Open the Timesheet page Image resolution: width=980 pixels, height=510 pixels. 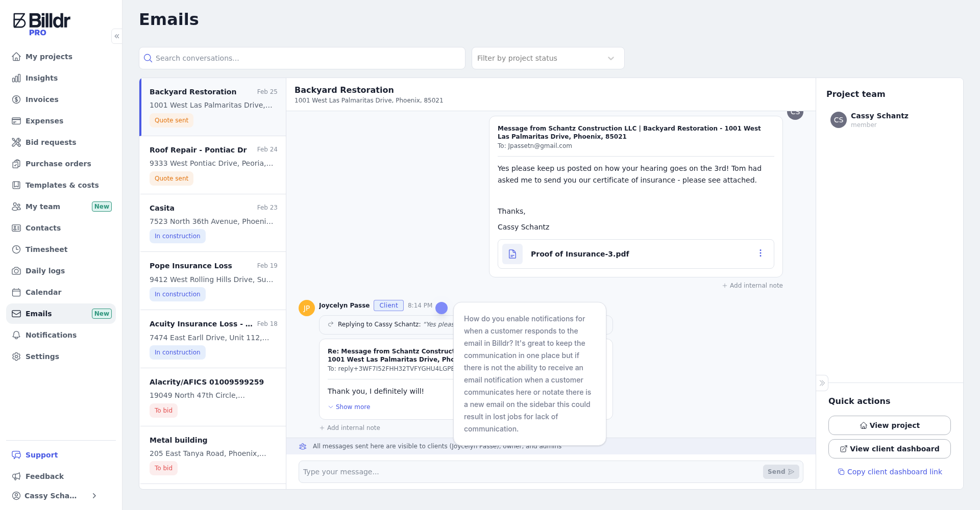point(46,249)
